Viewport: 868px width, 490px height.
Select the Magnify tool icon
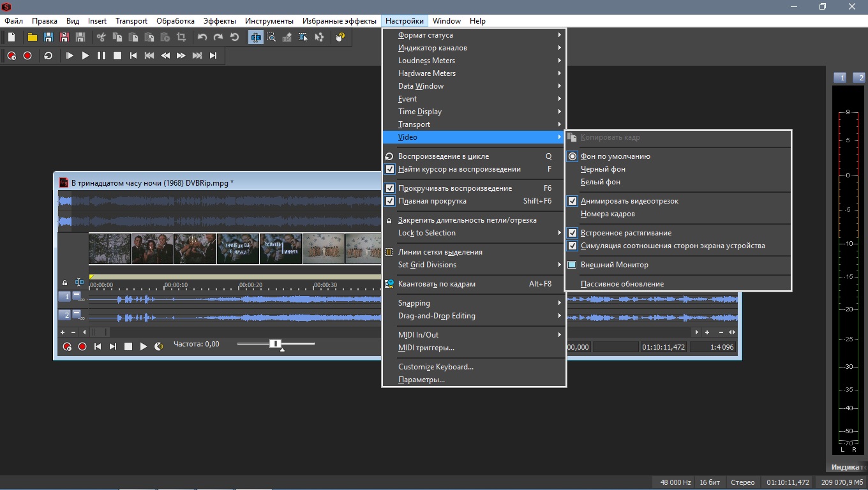click(x=271, y=37)
